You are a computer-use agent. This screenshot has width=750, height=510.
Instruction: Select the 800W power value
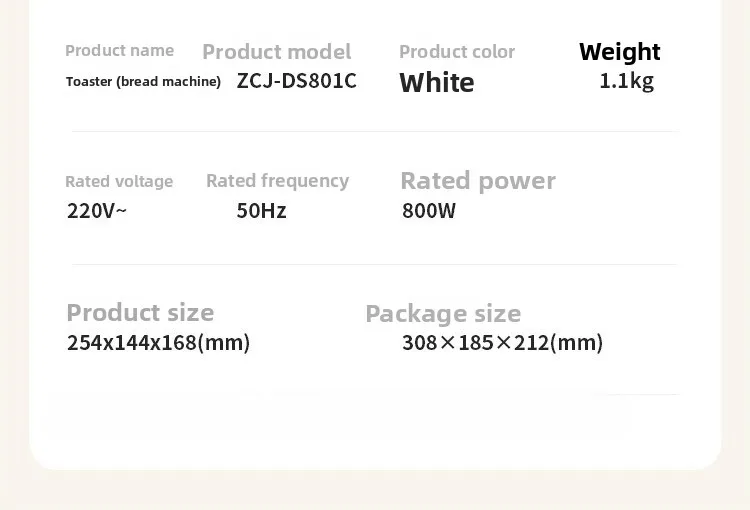[429, 211]
